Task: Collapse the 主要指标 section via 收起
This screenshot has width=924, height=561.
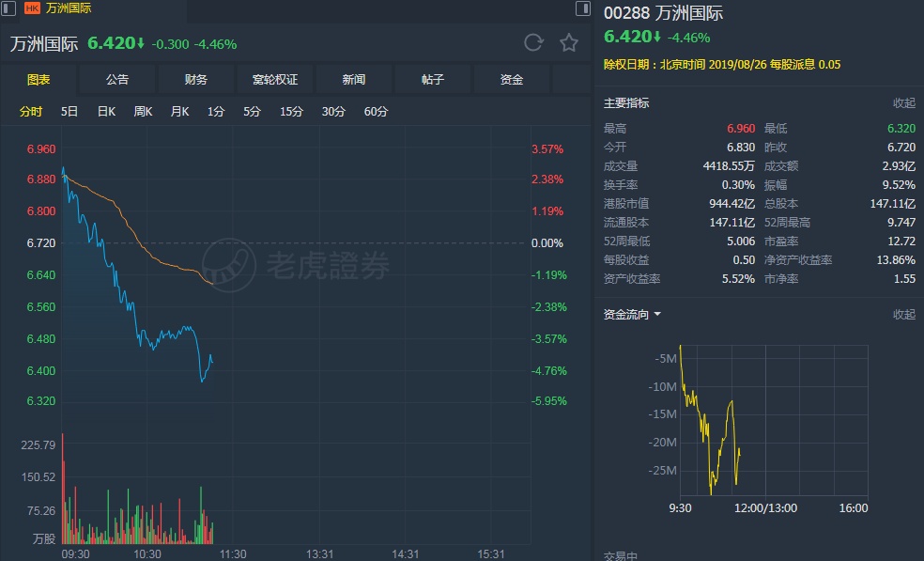Action: click(903, 103)
